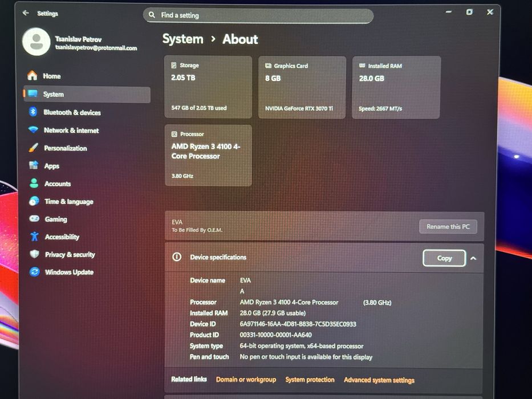Copy the device specifications
Viewport: 532px width, 399px height.
pos(444,258)
